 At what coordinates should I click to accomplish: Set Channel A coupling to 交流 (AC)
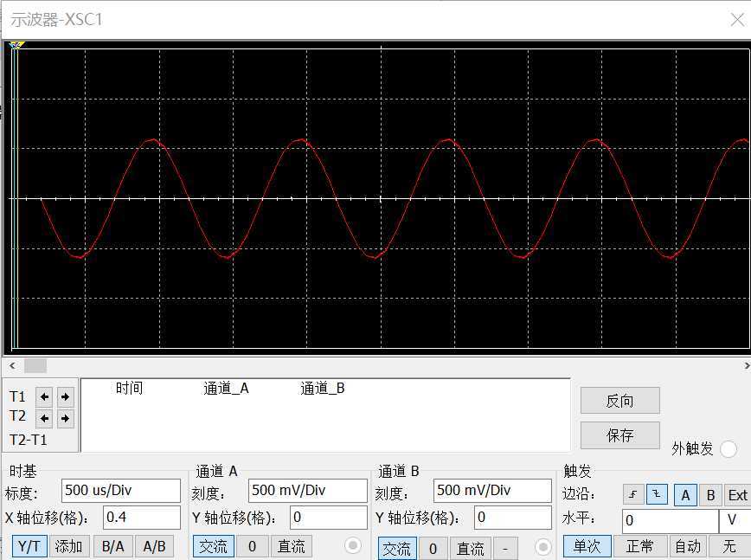pyautogui.click(x=214, y=546)
